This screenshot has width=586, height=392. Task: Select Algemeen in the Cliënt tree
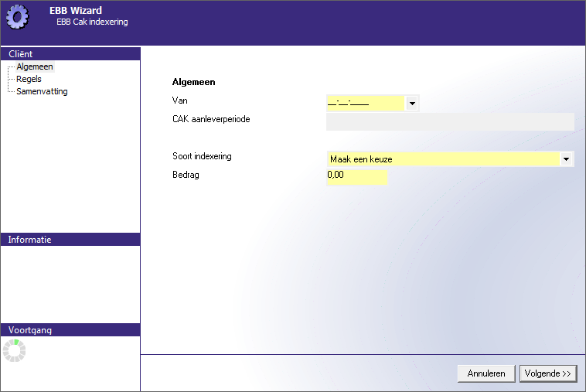pyautogui.click(x=35, y=67)
